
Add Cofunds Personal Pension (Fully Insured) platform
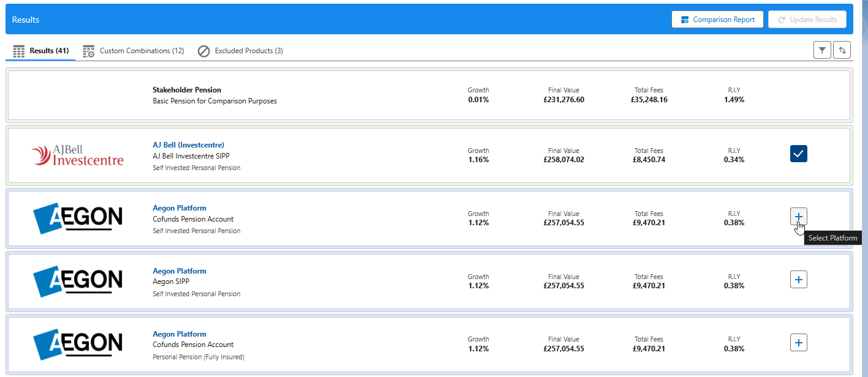[799, 343]
